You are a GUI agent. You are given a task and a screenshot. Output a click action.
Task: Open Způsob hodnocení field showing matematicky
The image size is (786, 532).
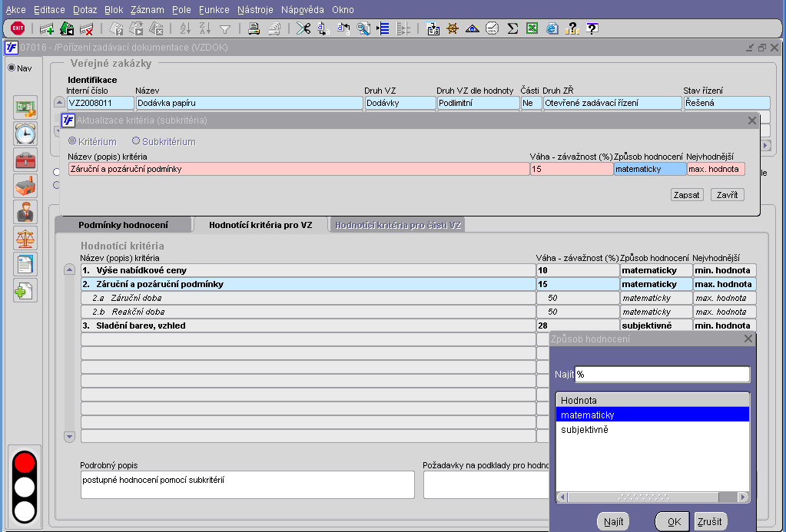pos(648,169)
